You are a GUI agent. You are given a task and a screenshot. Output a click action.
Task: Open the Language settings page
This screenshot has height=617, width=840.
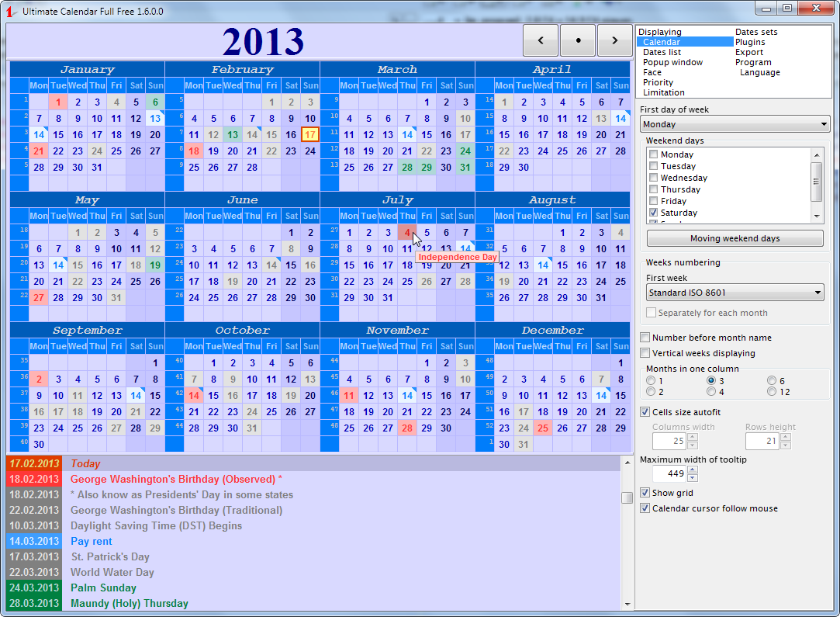[759, 72]
